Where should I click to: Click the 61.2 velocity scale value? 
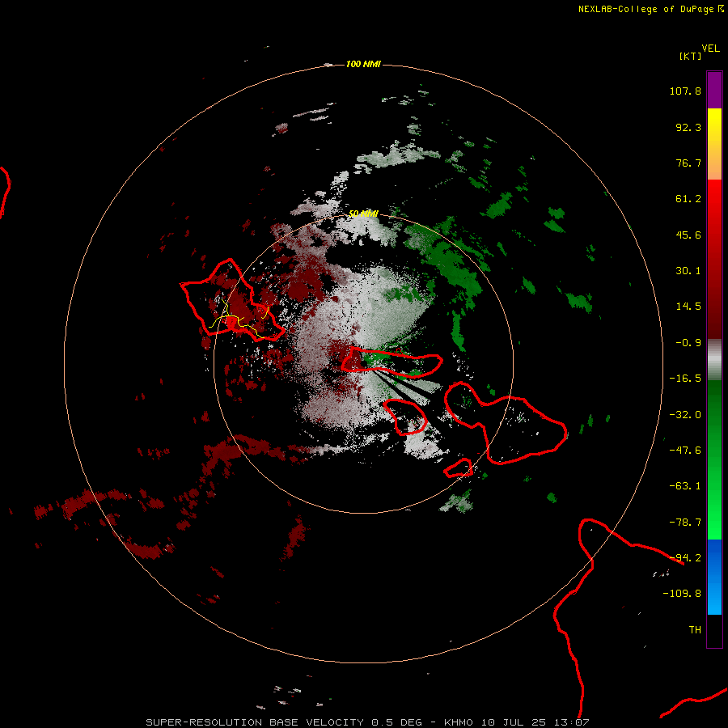pyautogui.click(x=688, y=199)
